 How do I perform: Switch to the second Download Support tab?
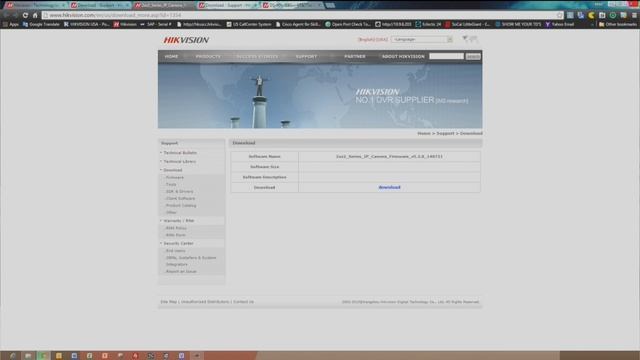point(100,5)
